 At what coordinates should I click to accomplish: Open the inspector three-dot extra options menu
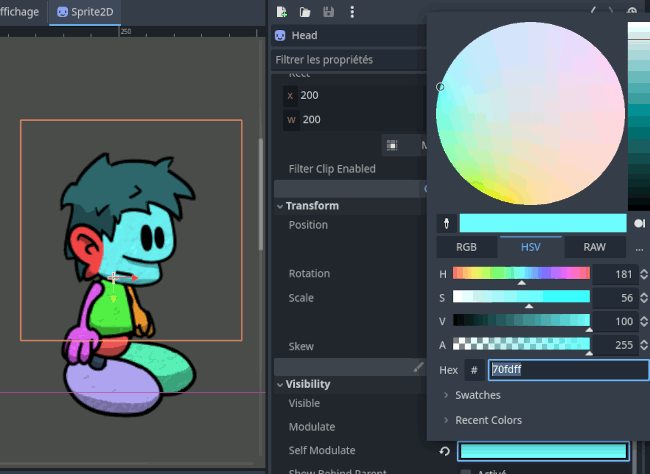point(352,12)
